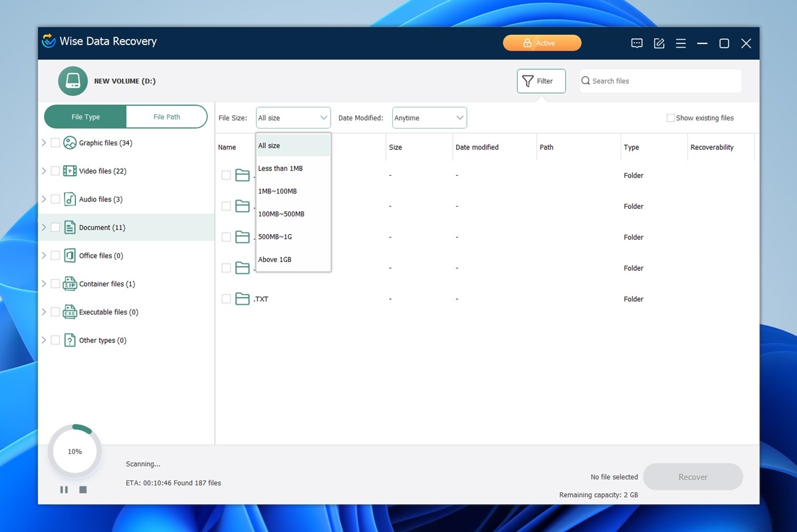Click the folder icon in the fourth row
The width and height of the screenshot is (797, 532).
(243, 268)
